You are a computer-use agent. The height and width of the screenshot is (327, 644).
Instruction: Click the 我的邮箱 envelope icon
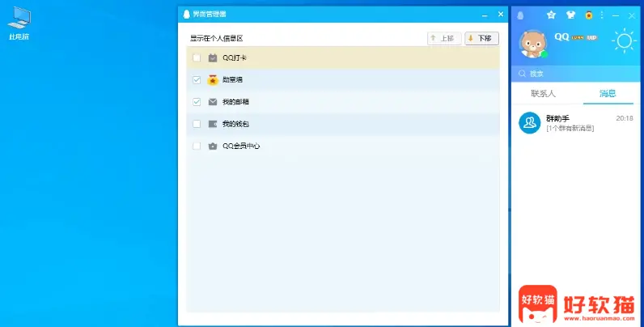(212, 102)
